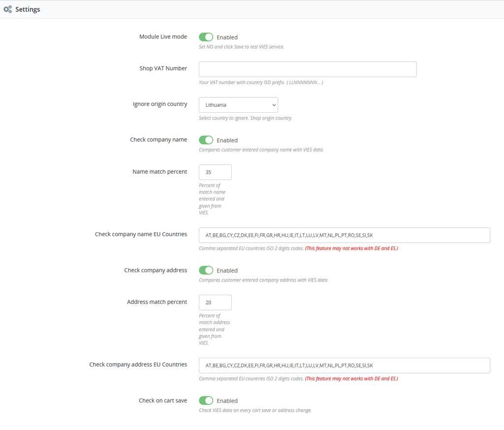Click the Name match percent field
504x430 pixels.
pos(215,172)
